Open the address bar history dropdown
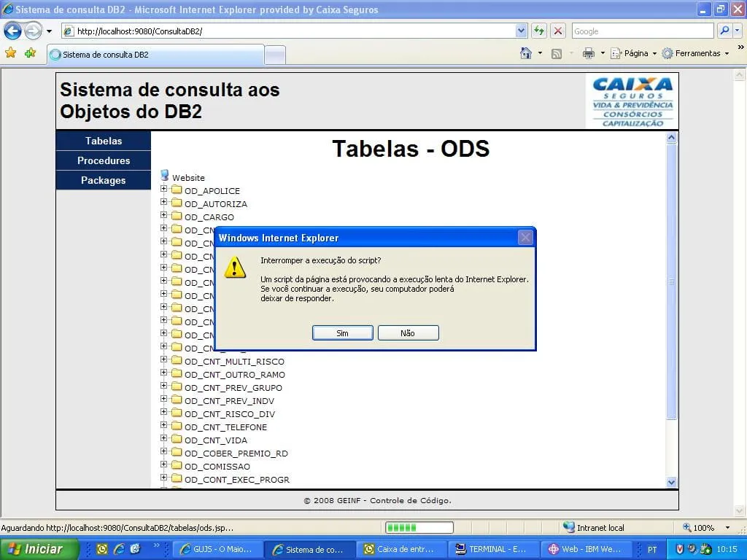Viewport: 747px width, 560px height. point(521,31)
